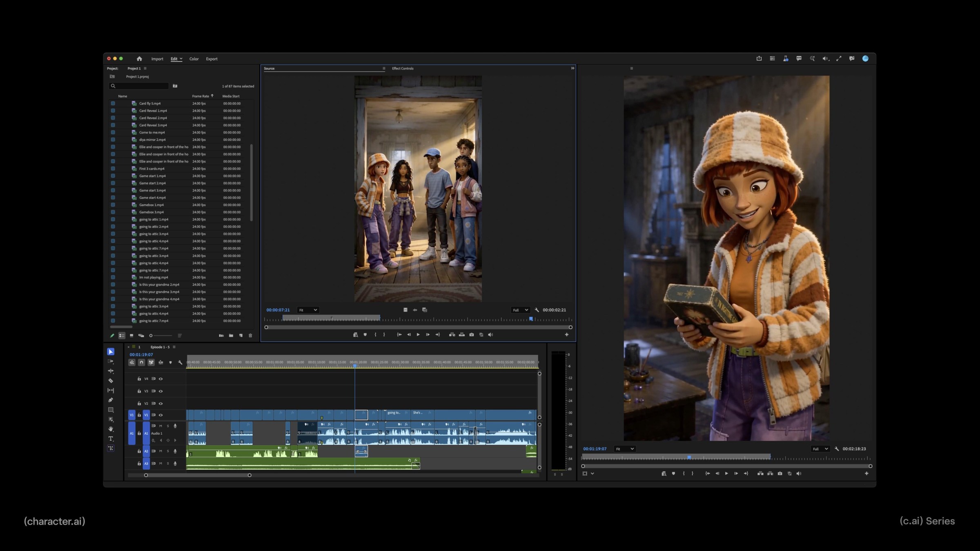Toggle the V1 track output eye
The width and height of the screenshot is (980, 551).
[x=161, y=415]
